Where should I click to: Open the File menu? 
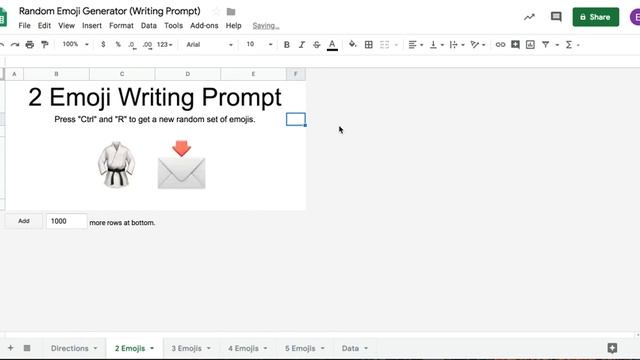24,25
